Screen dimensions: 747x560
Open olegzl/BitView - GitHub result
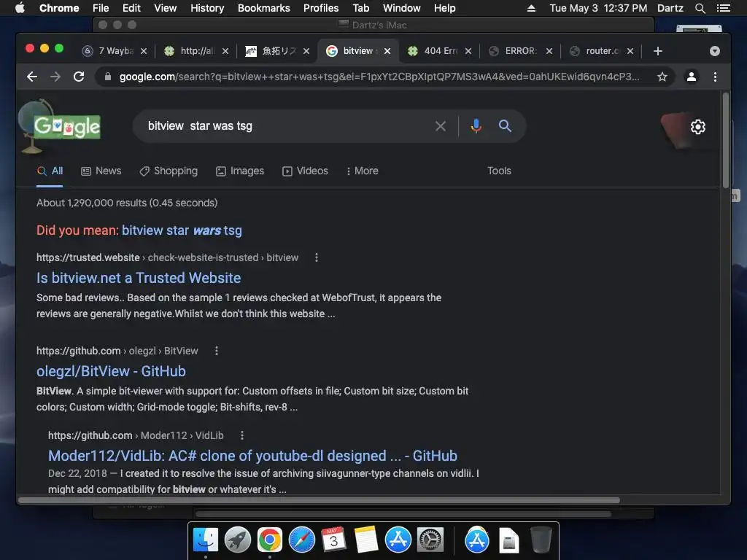111,371
